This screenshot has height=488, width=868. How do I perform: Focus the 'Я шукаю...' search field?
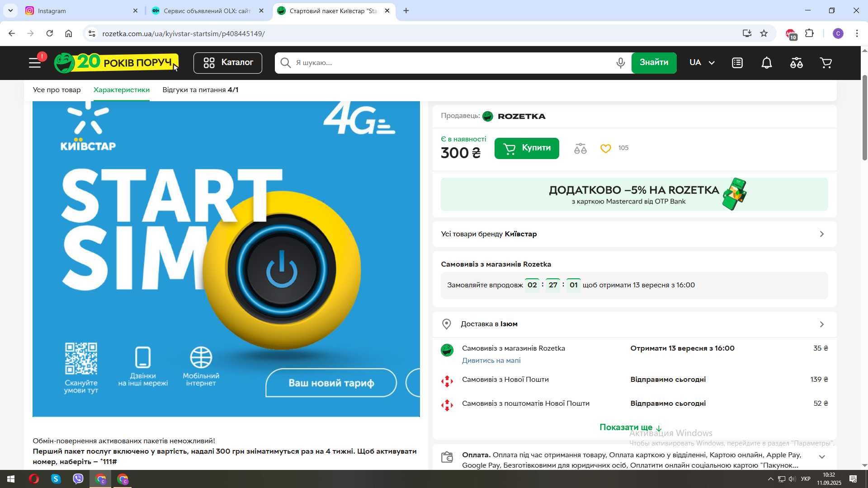452,63
